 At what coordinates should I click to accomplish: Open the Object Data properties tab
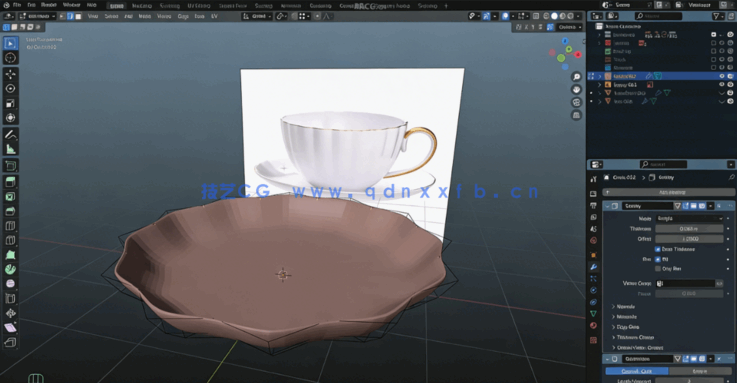[x=594, y=313]
